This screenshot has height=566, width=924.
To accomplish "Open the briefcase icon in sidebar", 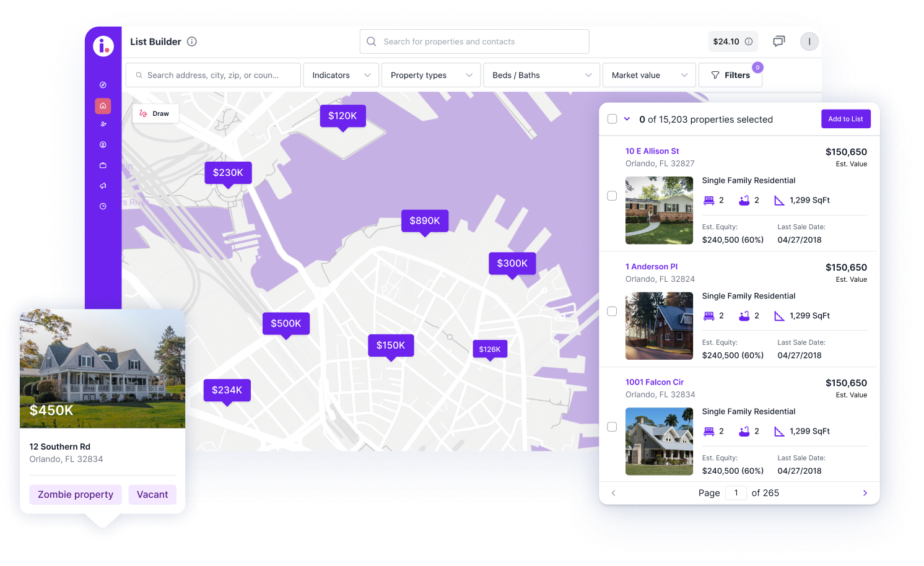I will point(103,165).
